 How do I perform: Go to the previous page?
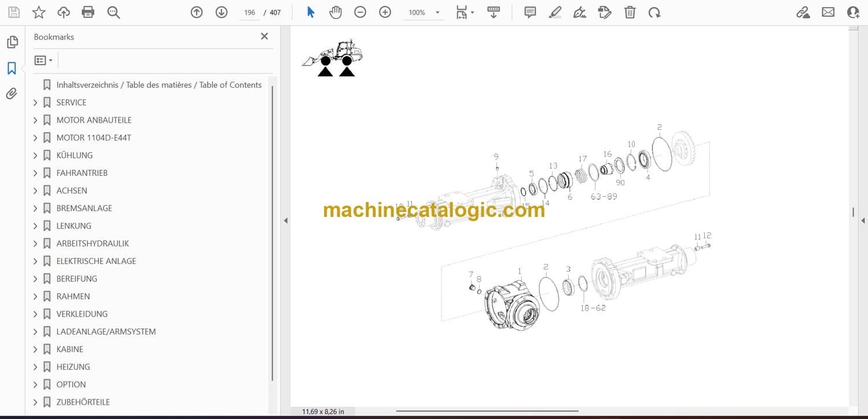click(197, 12)
